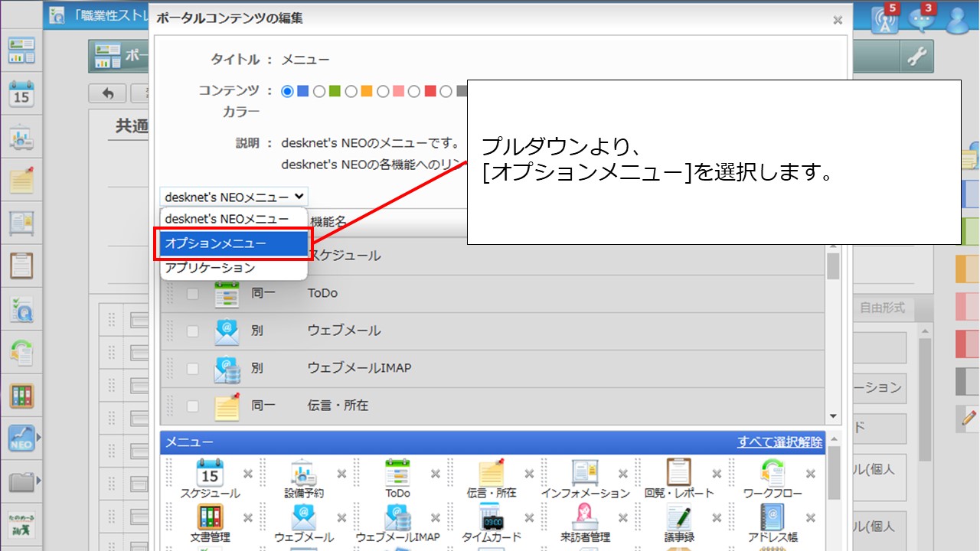Open the desknet's NEOメニュー dropdown
Screen dimensions: 980x551
click(234, 197)
